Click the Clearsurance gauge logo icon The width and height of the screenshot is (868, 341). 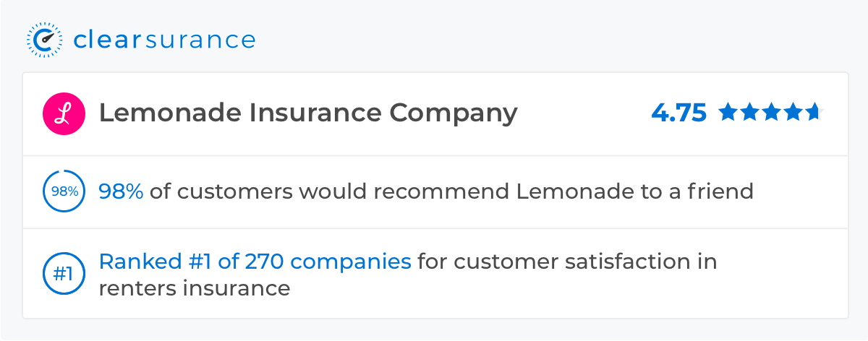pyautogui.click(x=44, y=40)
